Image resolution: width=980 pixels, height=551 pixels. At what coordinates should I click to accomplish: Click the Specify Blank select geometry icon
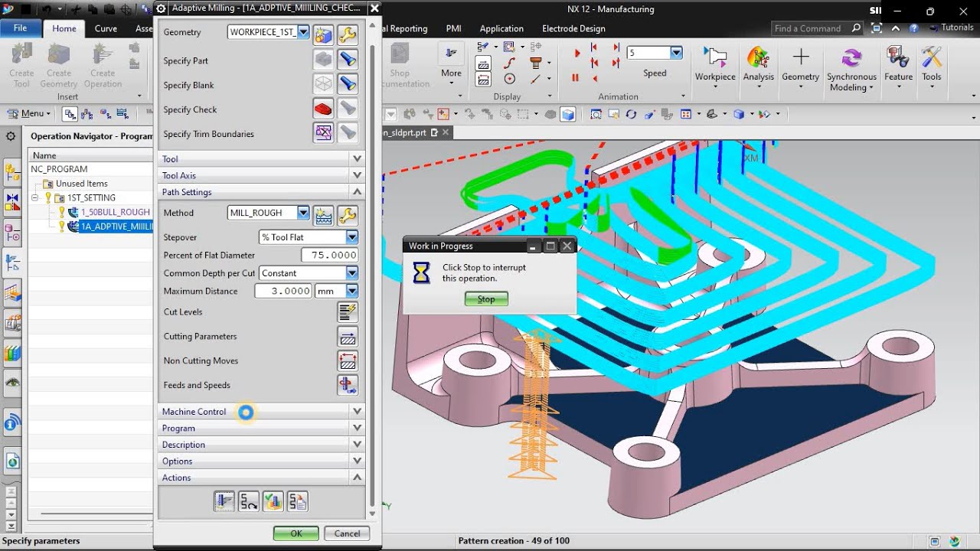click(324, 85)
